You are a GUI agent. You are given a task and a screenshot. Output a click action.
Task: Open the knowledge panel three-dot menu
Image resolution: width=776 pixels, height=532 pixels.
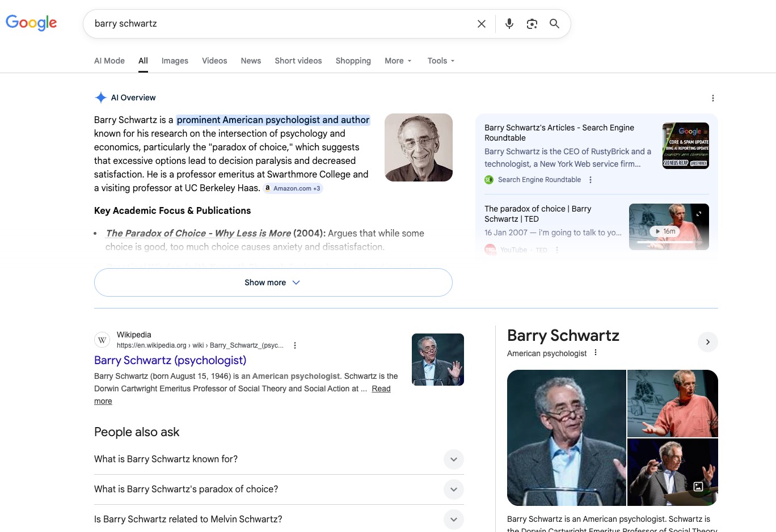point(596,352)
